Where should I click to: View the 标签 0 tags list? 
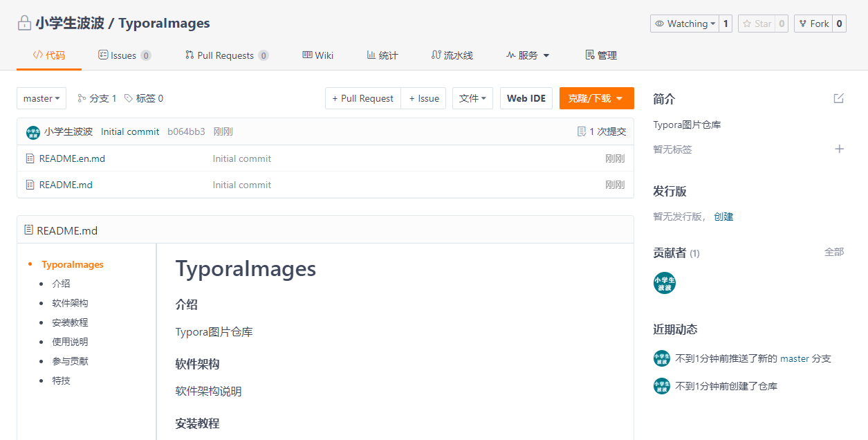144,98
